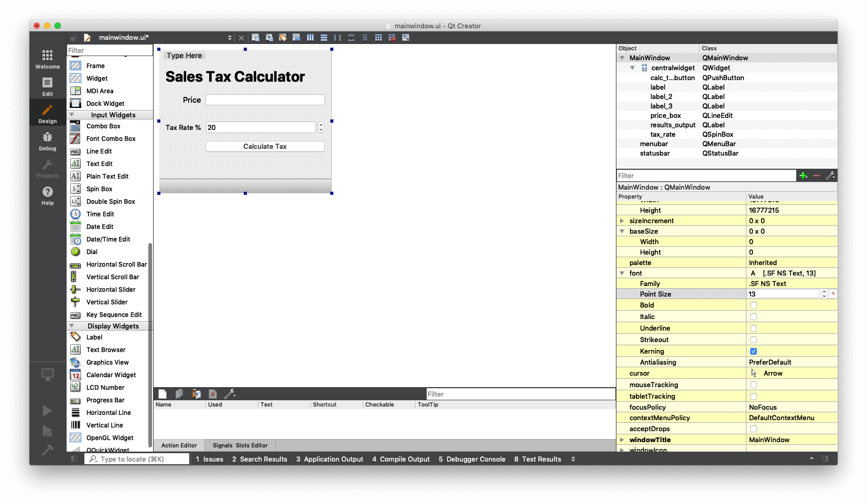Apply Lay Out in a Grid

coord(378,38)
